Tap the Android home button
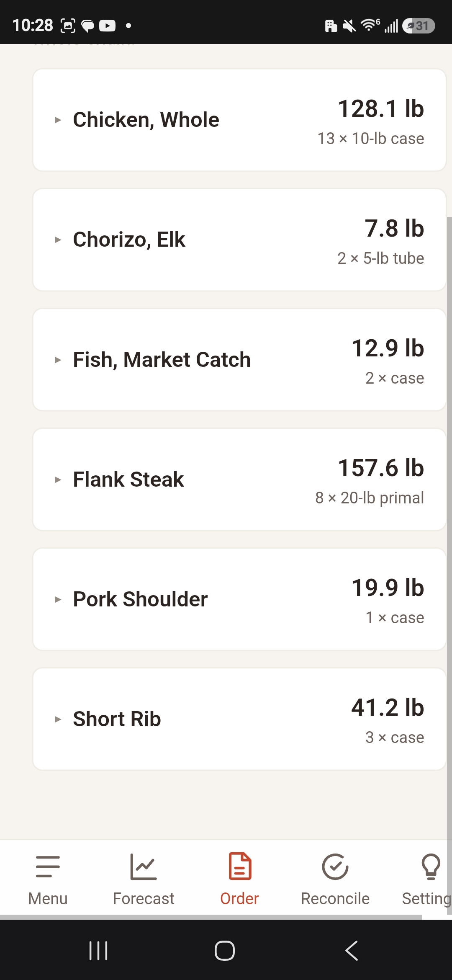 (225, 950)
